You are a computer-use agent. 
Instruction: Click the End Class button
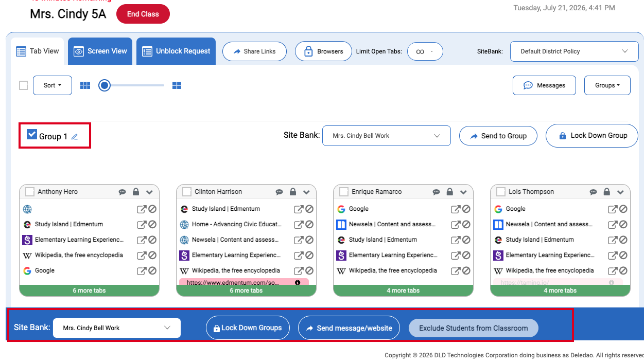pos(143,14)
